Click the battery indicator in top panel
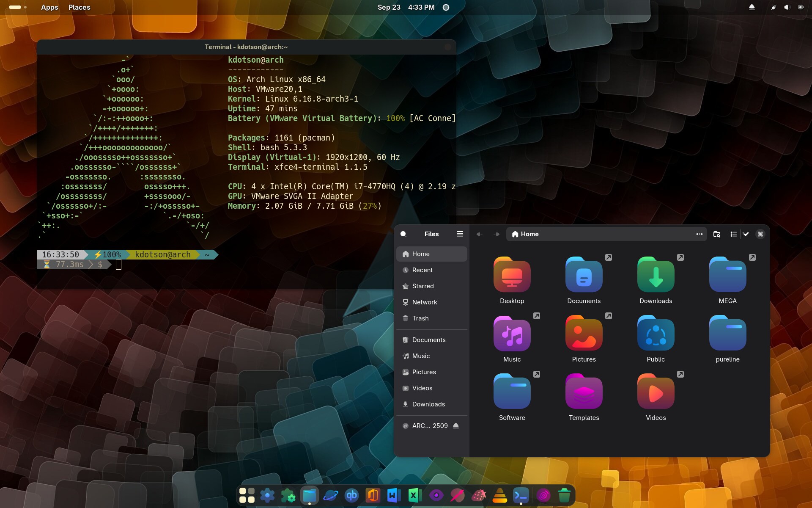Screen dimensions: 812x508 pos(801,7)
